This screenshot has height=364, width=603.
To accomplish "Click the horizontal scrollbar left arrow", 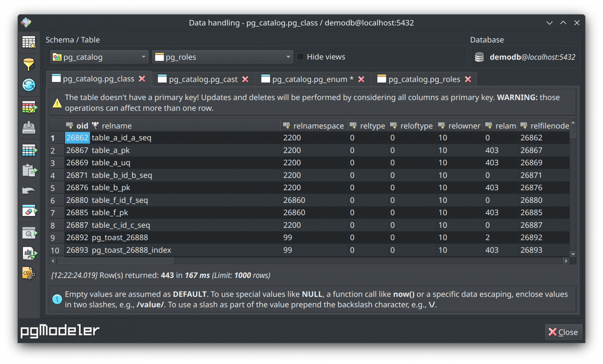I will pos(53,261).
